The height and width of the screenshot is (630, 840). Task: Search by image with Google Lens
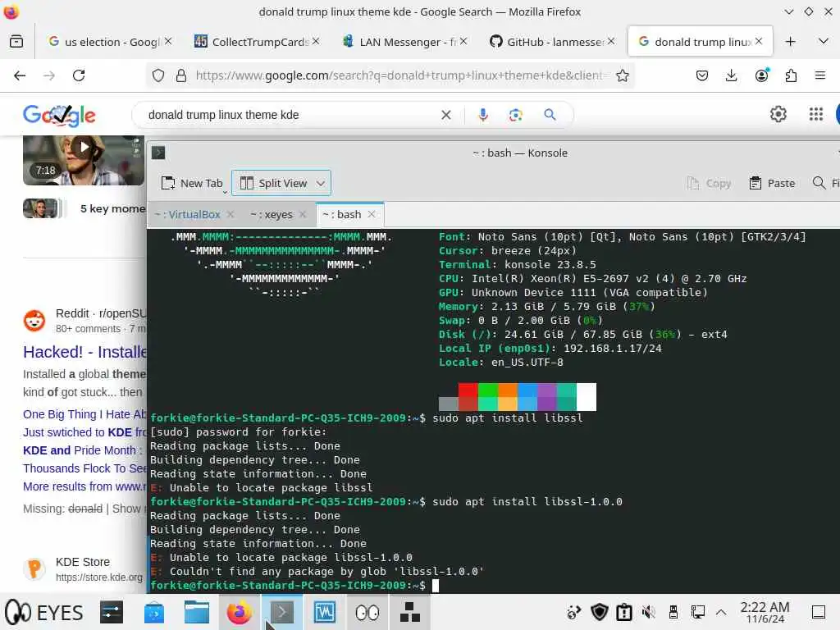(515, 115)
